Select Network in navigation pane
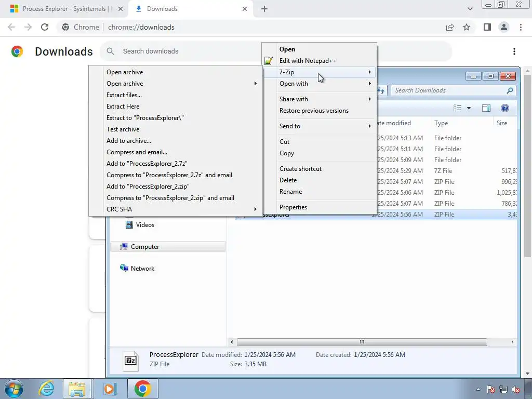 (137, 269)
